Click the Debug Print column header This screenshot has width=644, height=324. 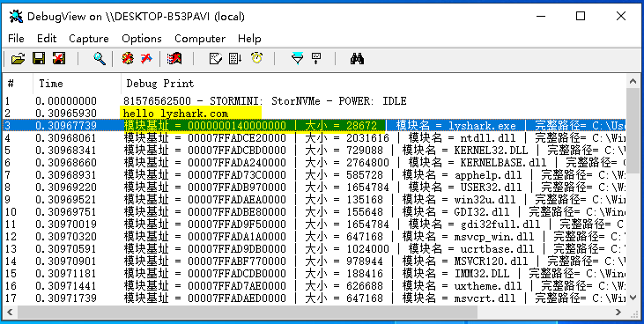point(374,85)
